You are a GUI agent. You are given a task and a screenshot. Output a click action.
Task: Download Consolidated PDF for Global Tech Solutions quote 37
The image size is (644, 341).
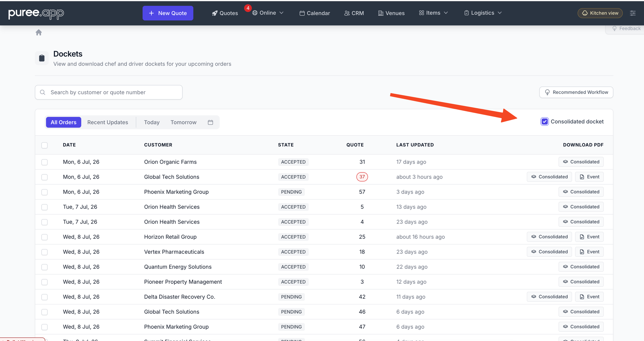coord(549,177)
